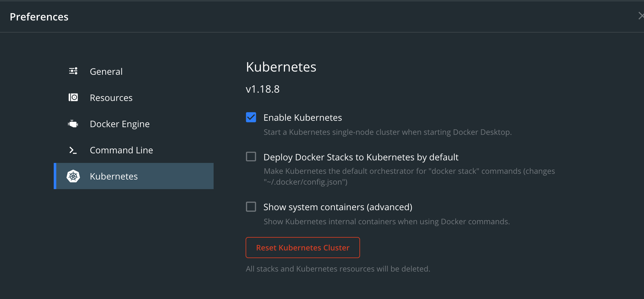Click the "Deploy Docker Stacks" label text
Viewport: 644px width, 299px height.
coord(361,157)
